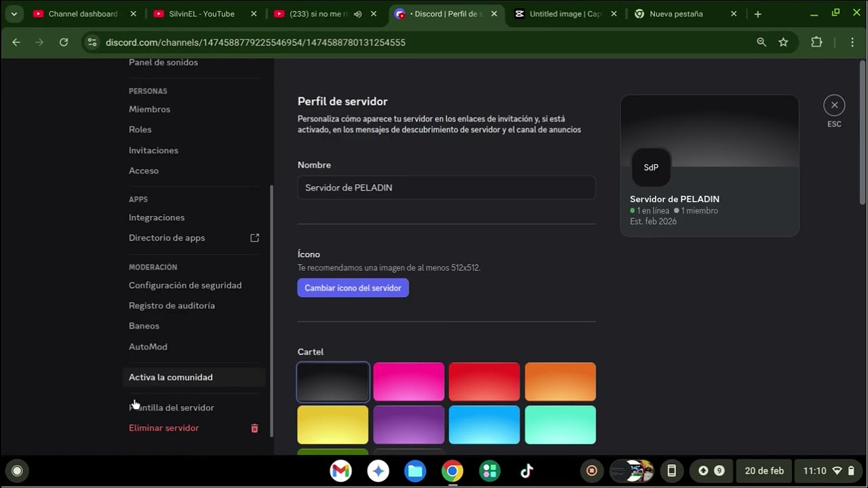Open Invitaciones settings section
Viewport: 868px width, 488px height.
tap(154, 150)
